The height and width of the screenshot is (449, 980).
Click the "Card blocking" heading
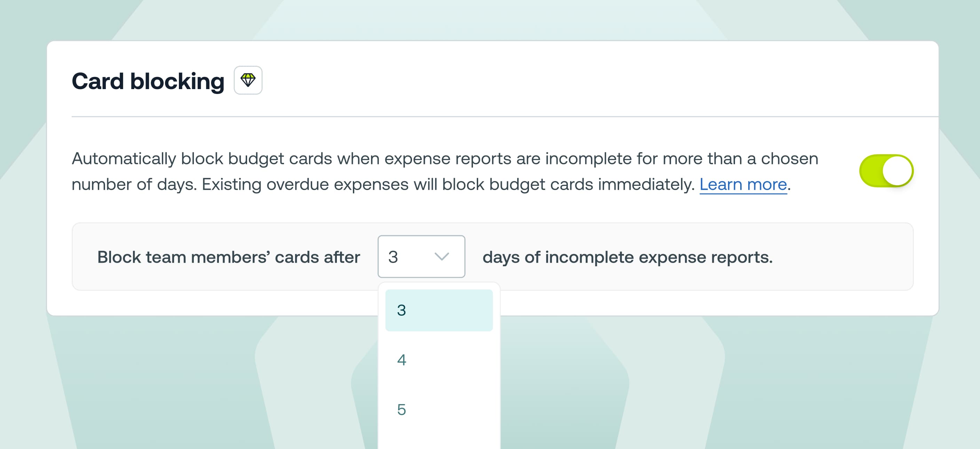(148, 81)
